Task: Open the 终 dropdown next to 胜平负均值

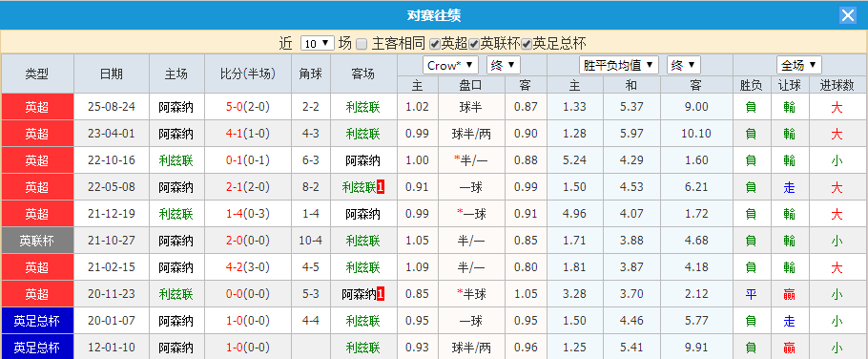Action: click(x=684, y=65)
